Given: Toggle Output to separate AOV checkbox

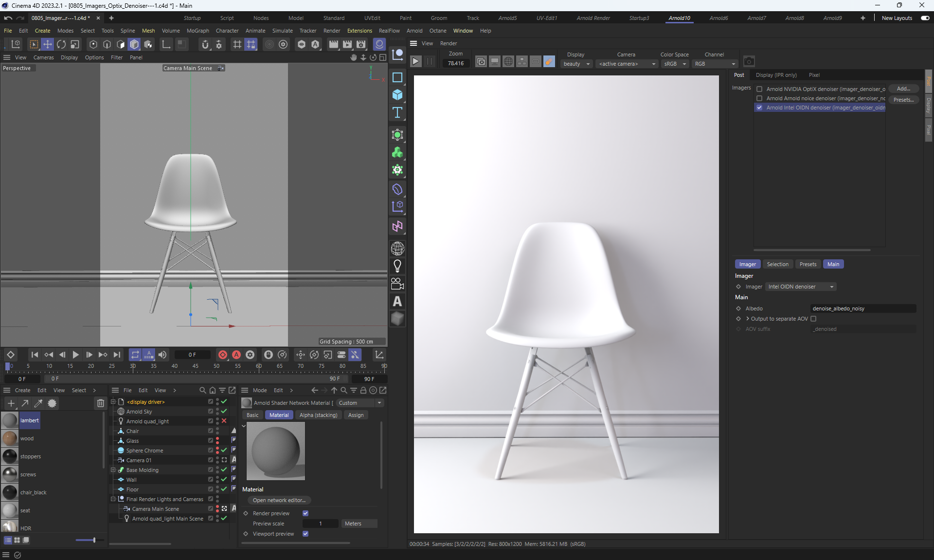Looking at the screenshot, I should pyautogui.click(x=813, y=319).
